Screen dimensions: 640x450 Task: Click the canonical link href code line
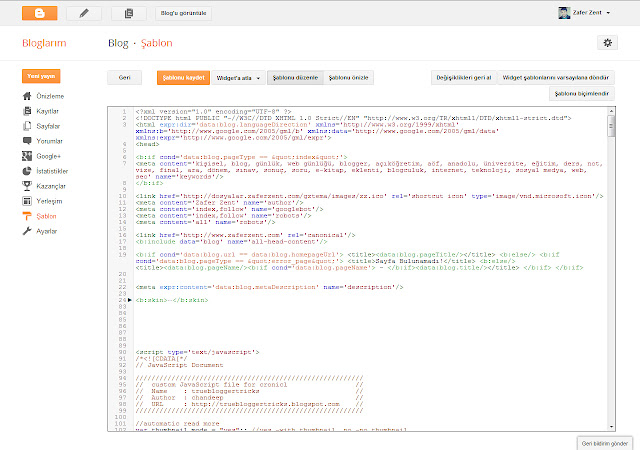point(245,235)
